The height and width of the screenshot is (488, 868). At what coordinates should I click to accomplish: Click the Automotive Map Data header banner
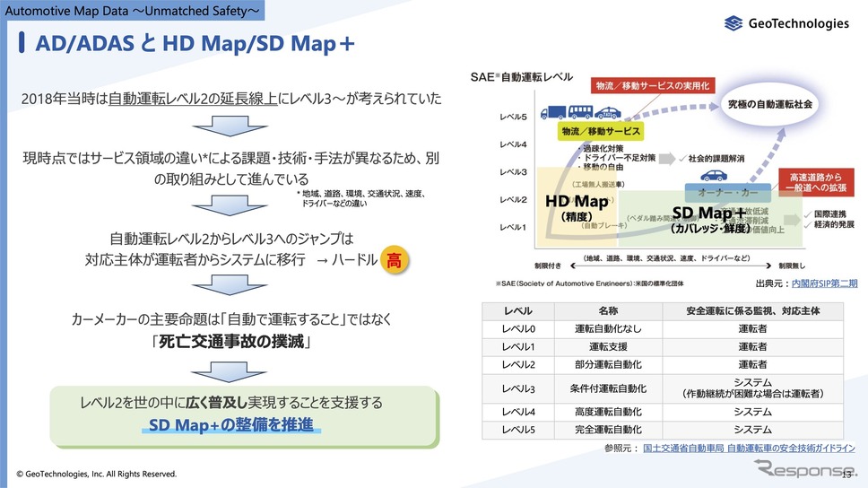[133, 11]
